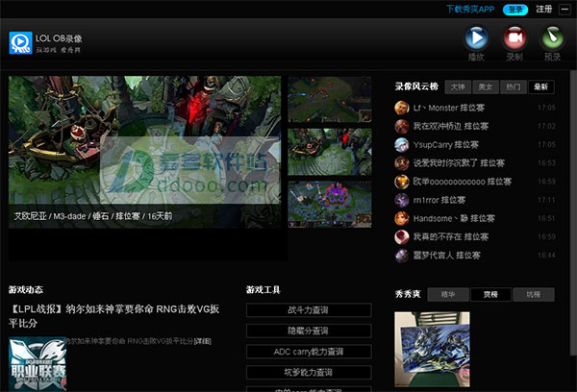Click the avatar beside 欧举oooooooooooo 排位赛
The width and height of the screenshot is (577, 392).
click(401, 182)
